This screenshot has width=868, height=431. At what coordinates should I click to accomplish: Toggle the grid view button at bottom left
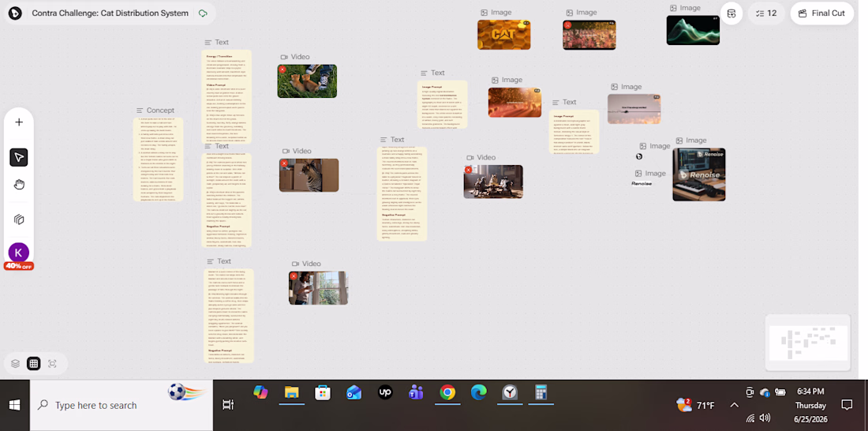click(x=34, y=363)
